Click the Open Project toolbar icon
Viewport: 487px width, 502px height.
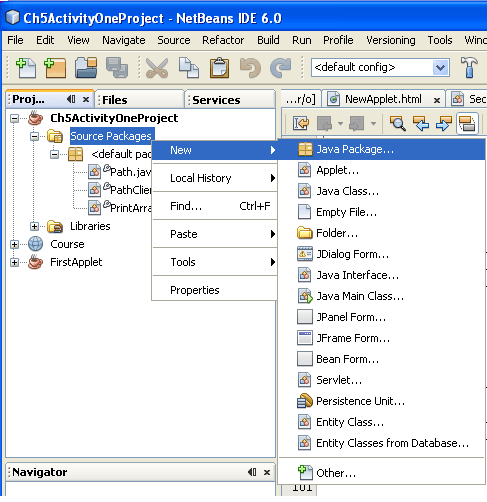coord(86,68)
